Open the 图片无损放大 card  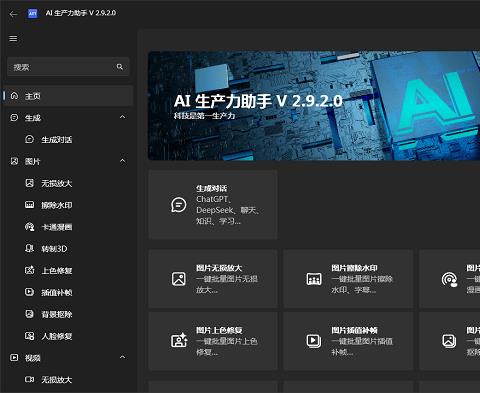pos(213,279)
